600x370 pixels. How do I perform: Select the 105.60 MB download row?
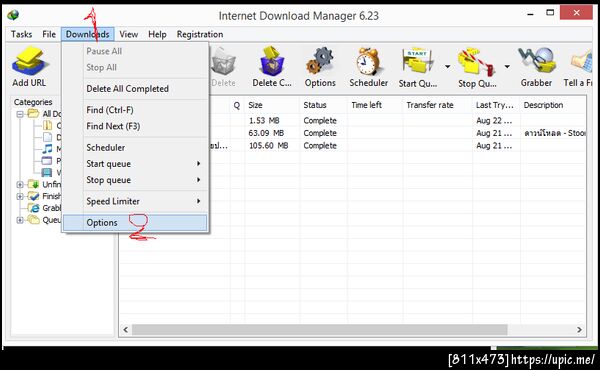click(x=397, y=146)
